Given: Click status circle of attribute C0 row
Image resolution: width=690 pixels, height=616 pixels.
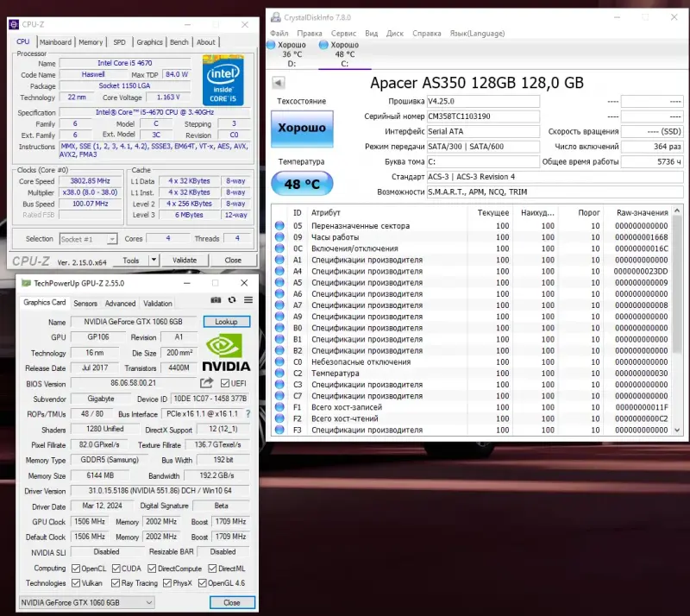Looking at the screenshot, I should click(x=279, y=361).
